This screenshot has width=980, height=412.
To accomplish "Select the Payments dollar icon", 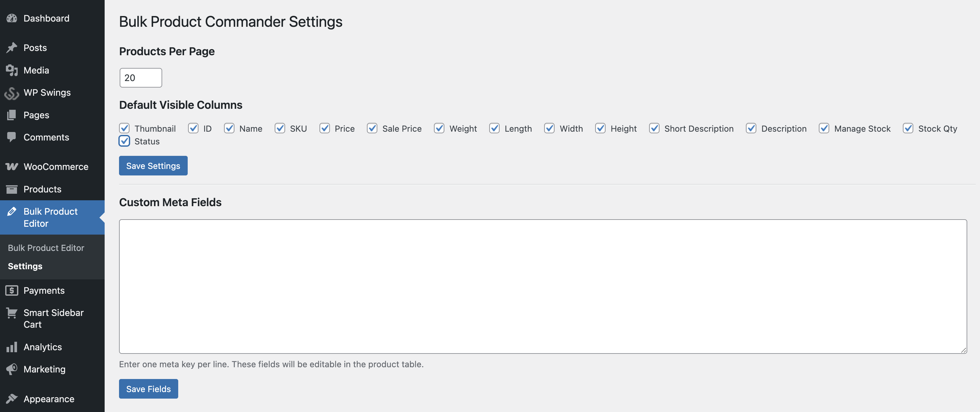I will 12,290.
